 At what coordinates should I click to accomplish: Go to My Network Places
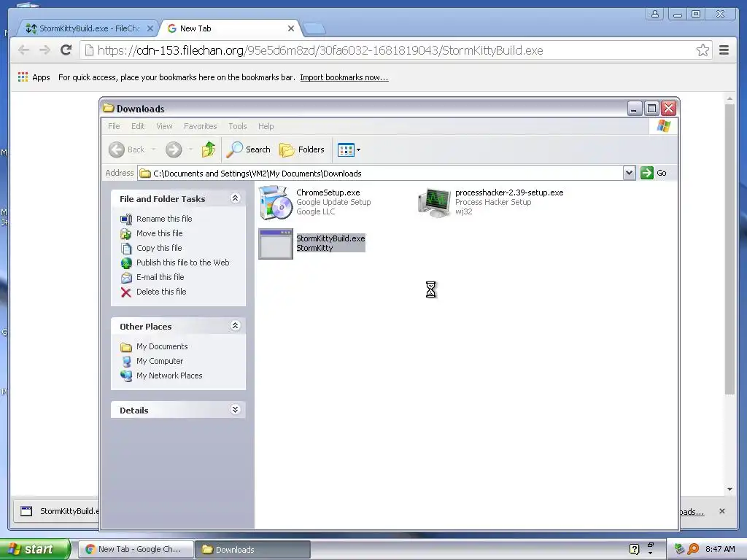169,376
